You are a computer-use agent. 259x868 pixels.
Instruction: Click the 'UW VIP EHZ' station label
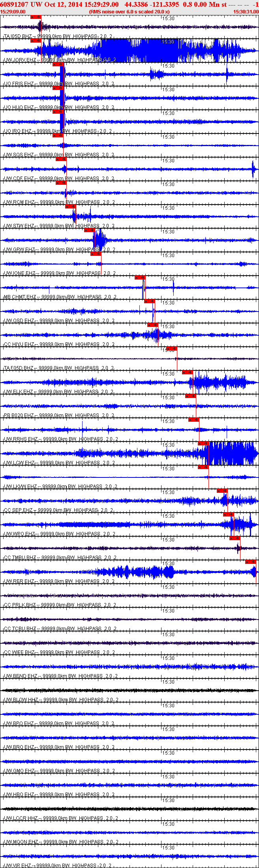[x=18, y=866]
